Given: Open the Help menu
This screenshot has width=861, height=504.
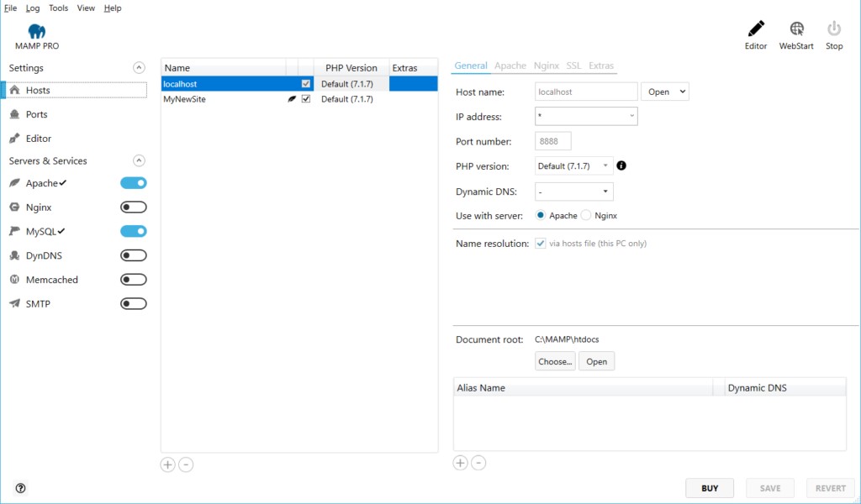Looking at the screenshot, I should point(113,8).
